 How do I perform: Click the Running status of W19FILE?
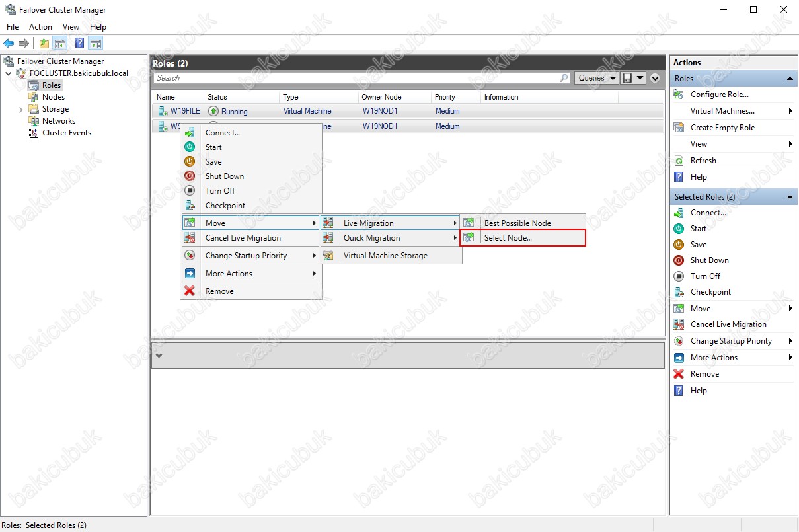234,112
